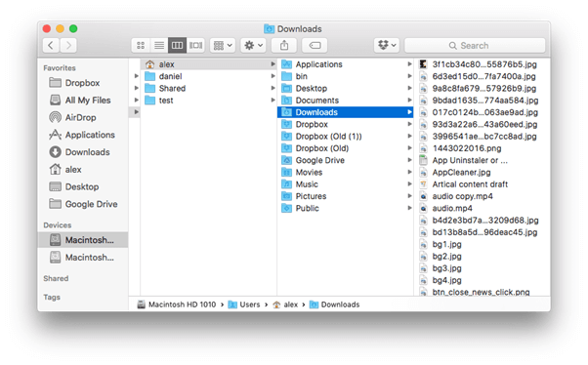The image size is (588, 365).
Task: Switch to Cover Flow view
Action: (195, 45)
